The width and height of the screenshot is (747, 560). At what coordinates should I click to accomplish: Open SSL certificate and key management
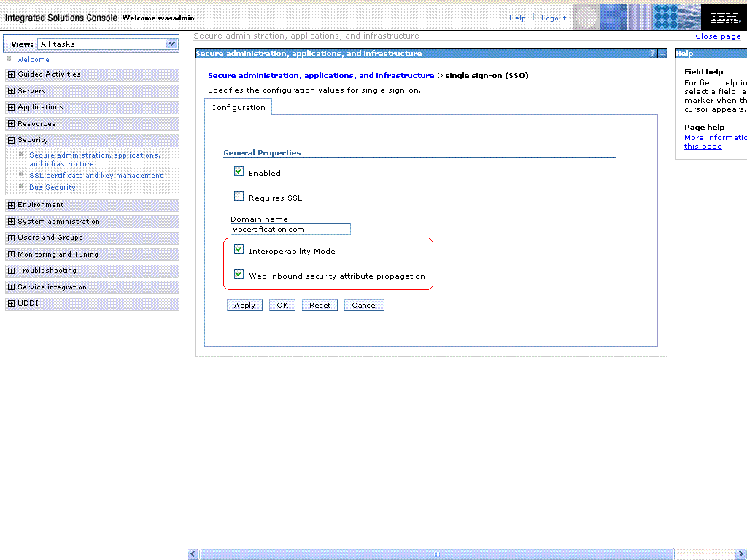96,175
